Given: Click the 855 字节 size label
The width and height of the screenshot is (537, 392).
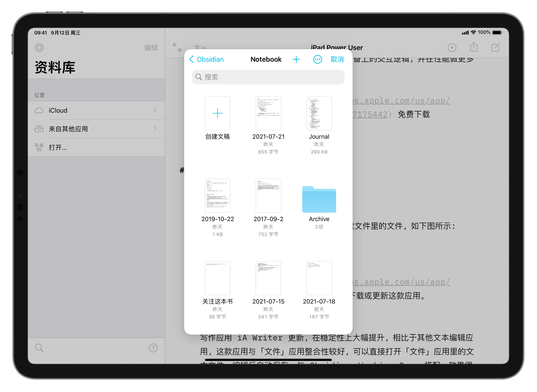Looking at the screenshot, I should (x=268, y=152).
